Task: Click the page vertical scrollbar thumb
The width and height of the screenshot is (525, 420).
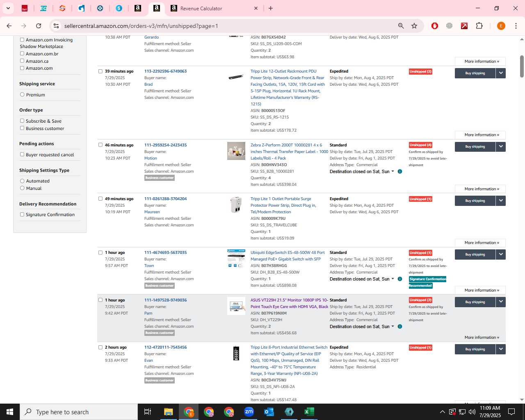Action: [x=522, y=66]
